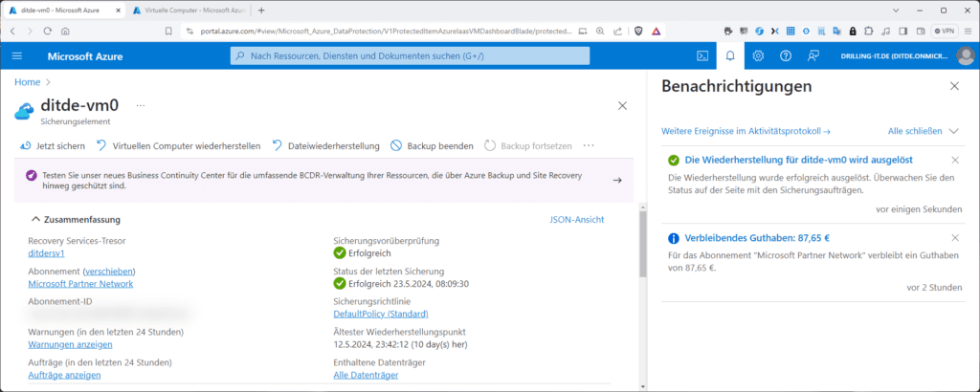
Task: Click Aufträge anzeigen
Action: tap(64, 375)
